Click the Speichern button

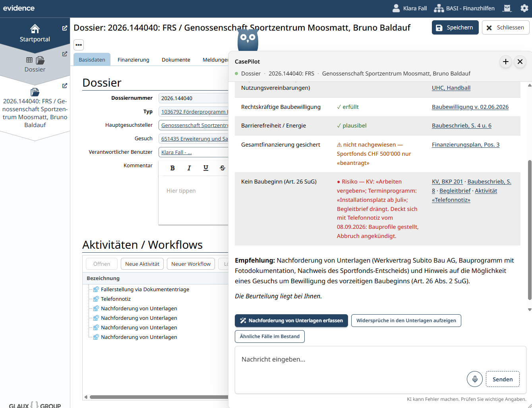(x=455, y=27)
